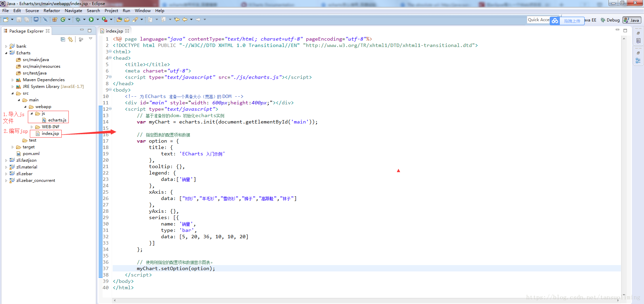The image size is (644, 304).
Task: Collapse the webapp folder
Action: (x=25, y=107)
